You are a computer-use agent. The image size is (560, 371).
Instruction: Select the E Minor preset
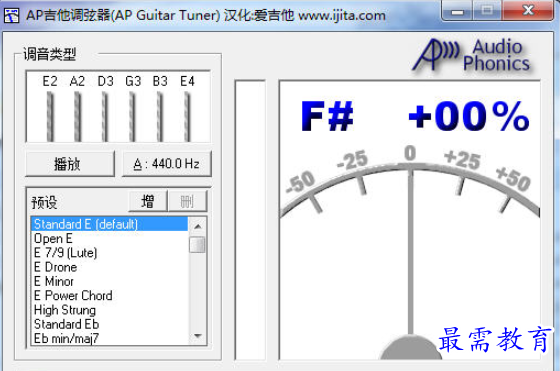click(x=110, y=281)
